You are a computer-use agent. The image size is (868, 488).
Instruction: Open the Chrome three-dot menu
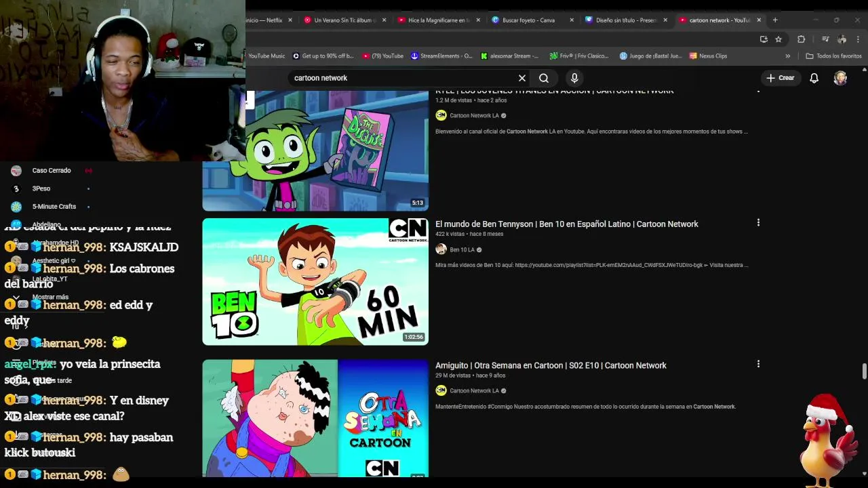[x=858, y=39]
